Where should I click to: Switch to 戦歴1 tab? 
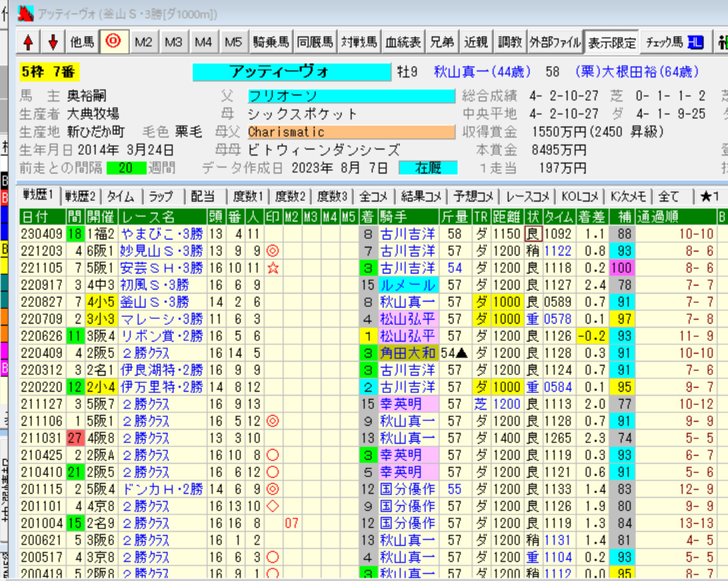(38, 195)
